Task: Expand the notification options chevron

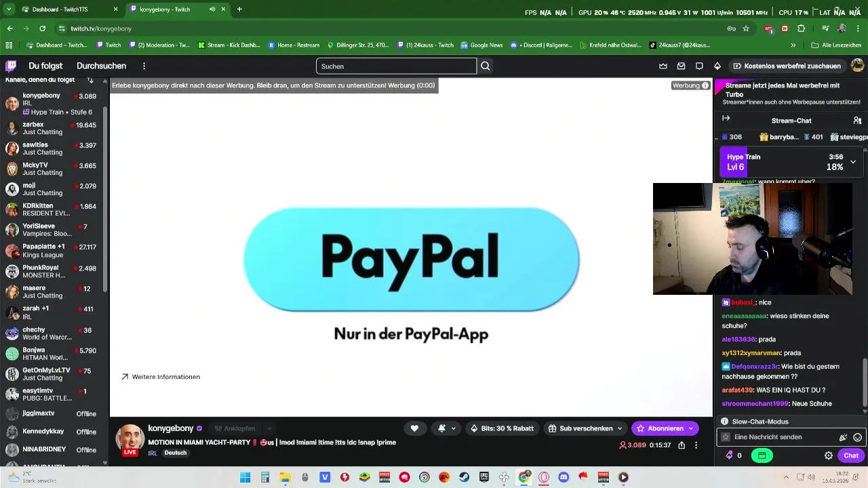Action: [454, 428]
